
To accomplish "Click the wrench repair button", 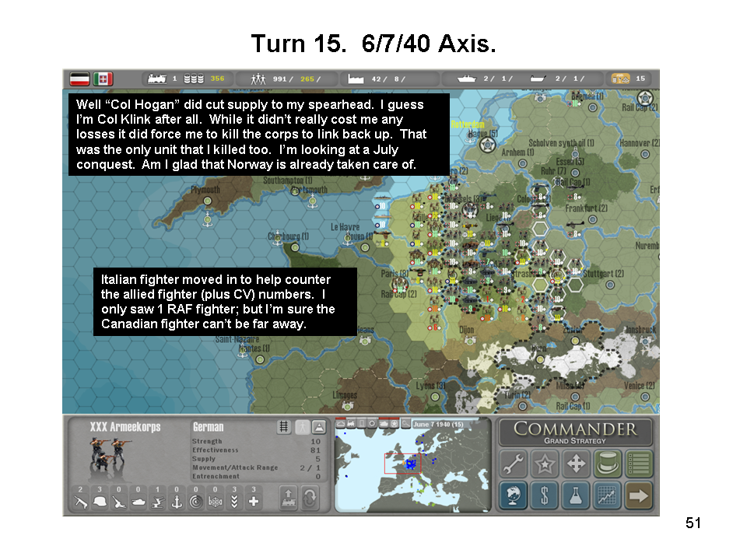I will click(x=513, y=464).
